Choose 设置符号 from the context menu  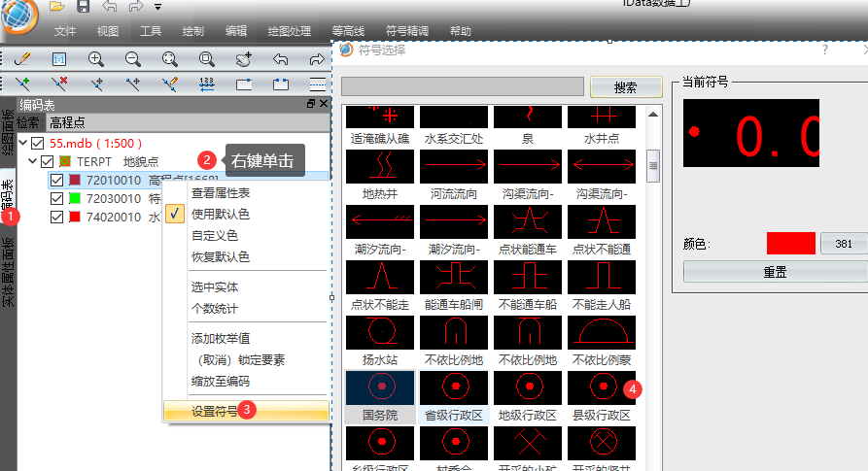pyautogui.click(x=214, y=411)
